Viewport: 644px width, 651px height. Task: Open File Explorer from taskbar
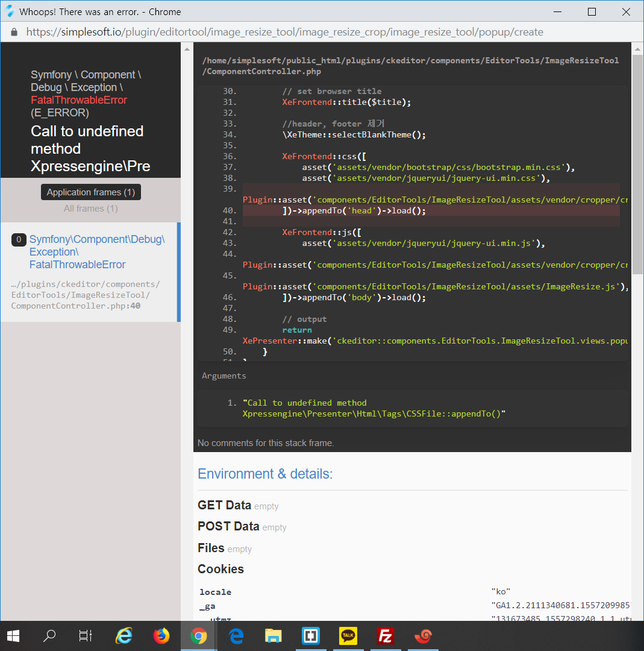pos(274,636)
